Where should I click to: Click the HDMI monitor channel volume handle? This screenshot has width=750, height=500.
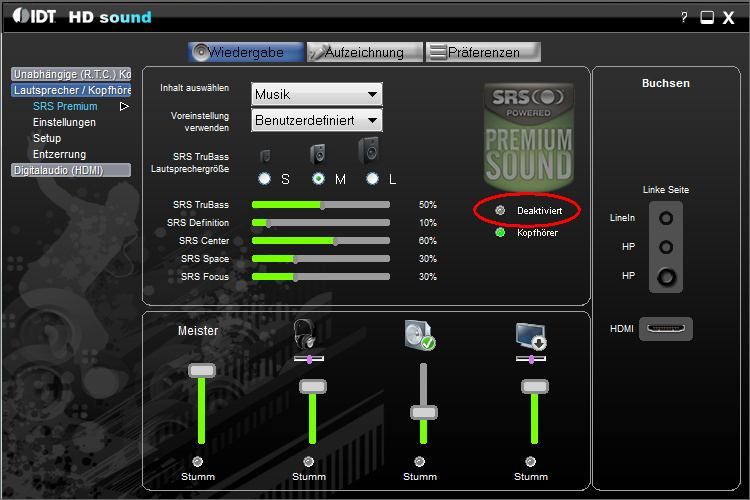(535, 386)
